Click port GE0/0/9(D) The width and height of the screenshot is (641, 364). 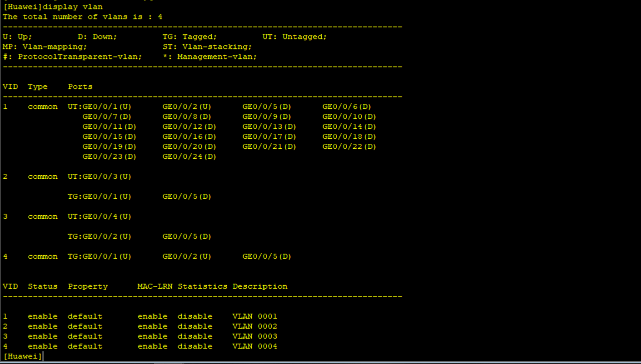[x=267, y=116]
